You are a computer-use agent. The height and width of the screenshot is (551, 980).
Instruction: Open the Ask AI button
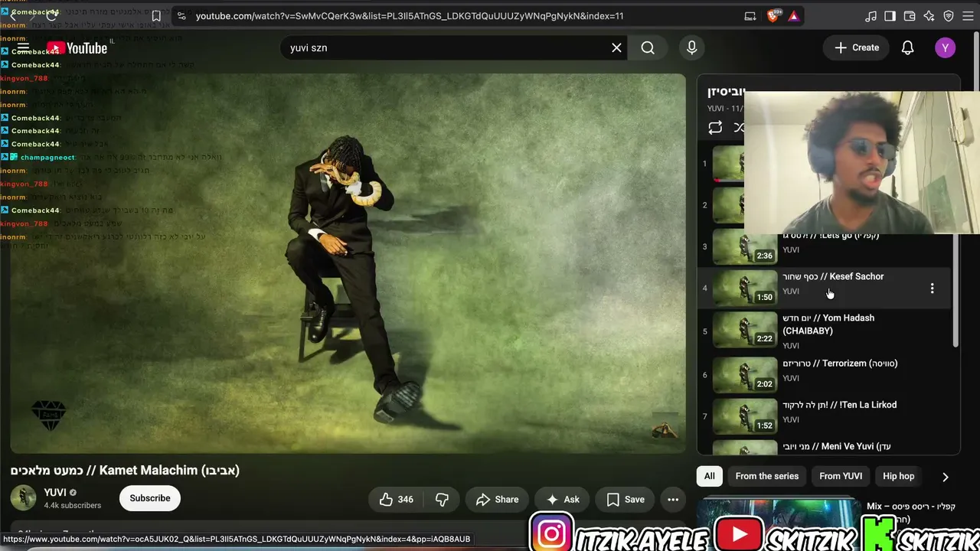pos(562,500)
